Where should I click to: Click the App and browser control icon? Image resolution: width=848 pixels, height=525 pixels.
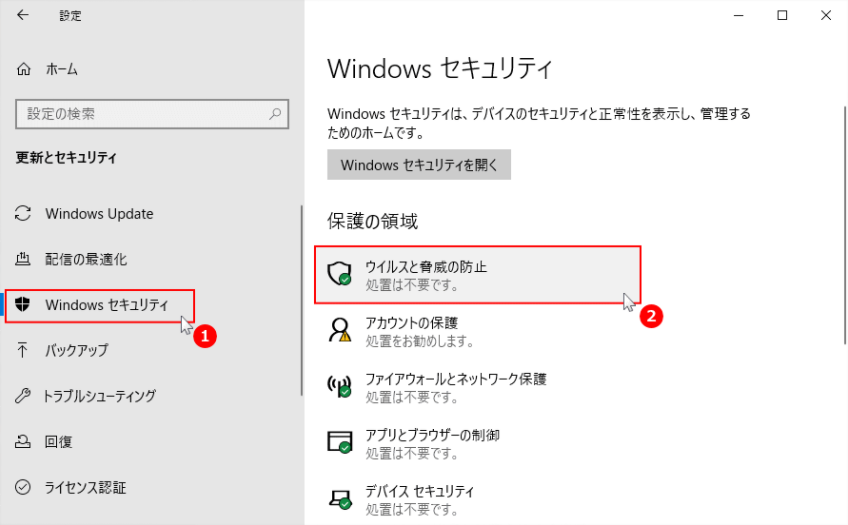pos(342,443)
